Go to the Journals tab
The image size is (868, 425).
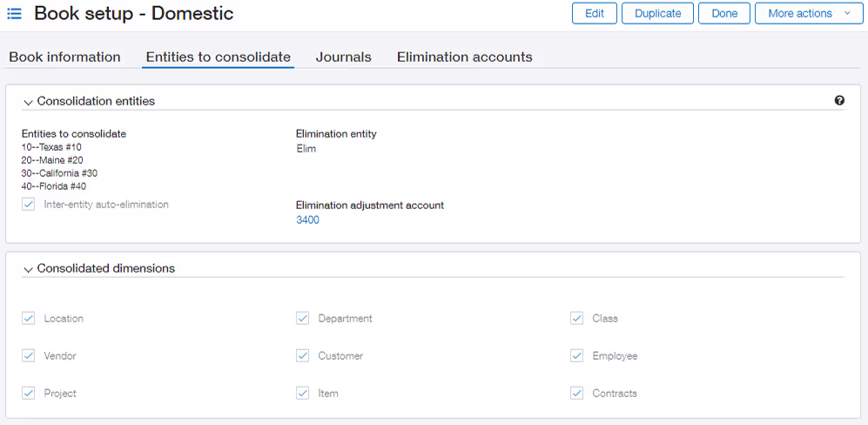(343, 57)
